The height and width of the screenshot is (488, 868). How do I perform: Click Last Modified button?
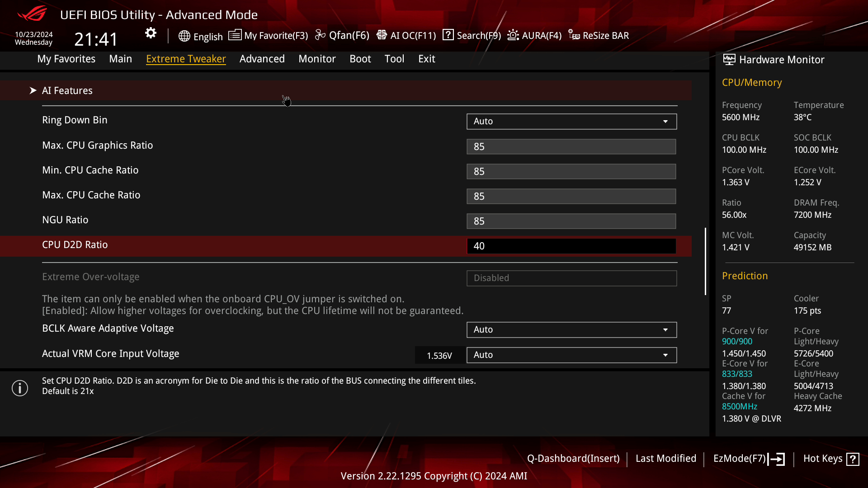point(666,458)
